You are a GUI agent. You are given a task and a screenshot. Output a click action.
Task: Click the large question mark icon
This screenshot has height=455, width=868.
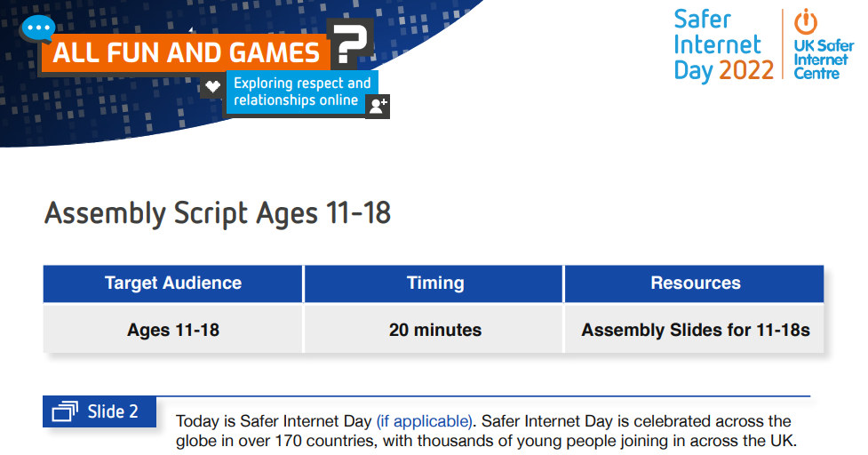coord(351,44)
